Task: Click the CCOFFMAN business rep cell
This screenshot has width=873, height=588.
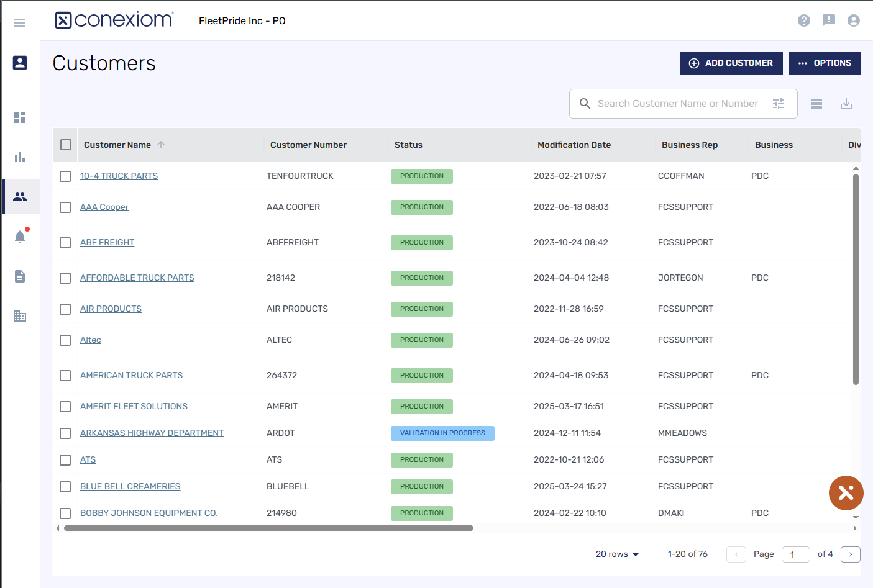Action: [681, 176]
